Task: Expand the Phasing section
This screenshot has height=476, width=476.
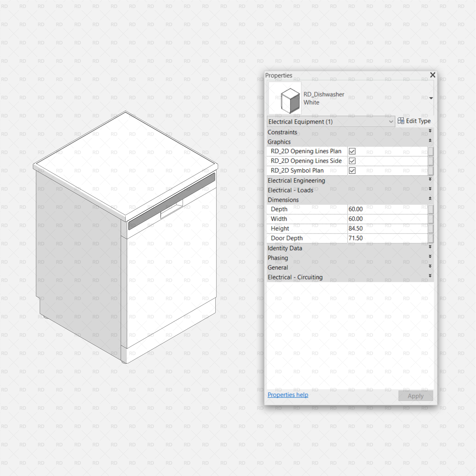Action: (x=430, y=256)
